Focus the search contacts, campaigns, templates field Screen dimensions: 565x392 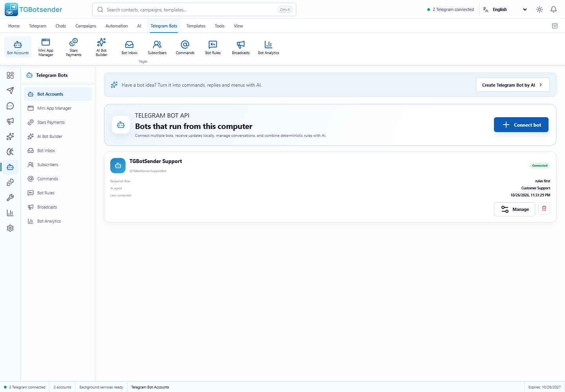point(194,9)
